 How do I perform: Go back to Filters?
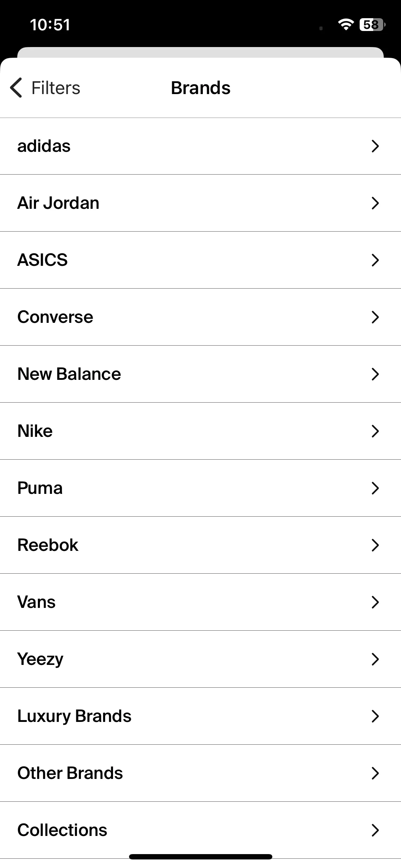pos(45,88)
